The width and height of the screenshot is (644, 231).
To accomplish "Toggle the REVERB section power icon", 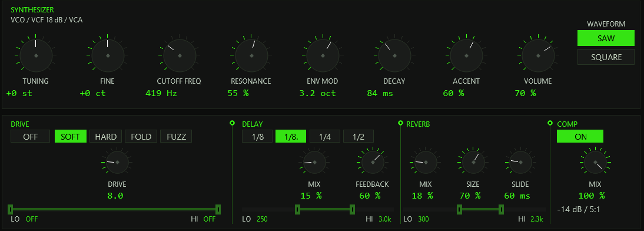I will click(400, 123).
